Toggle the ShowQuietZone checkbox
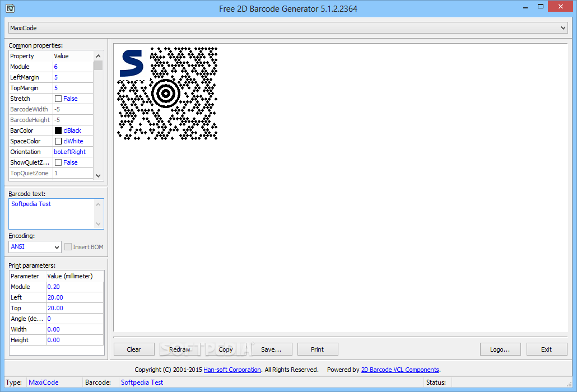Image resolution: width=577 pixels, height=392 pixels. coord(58,162)
